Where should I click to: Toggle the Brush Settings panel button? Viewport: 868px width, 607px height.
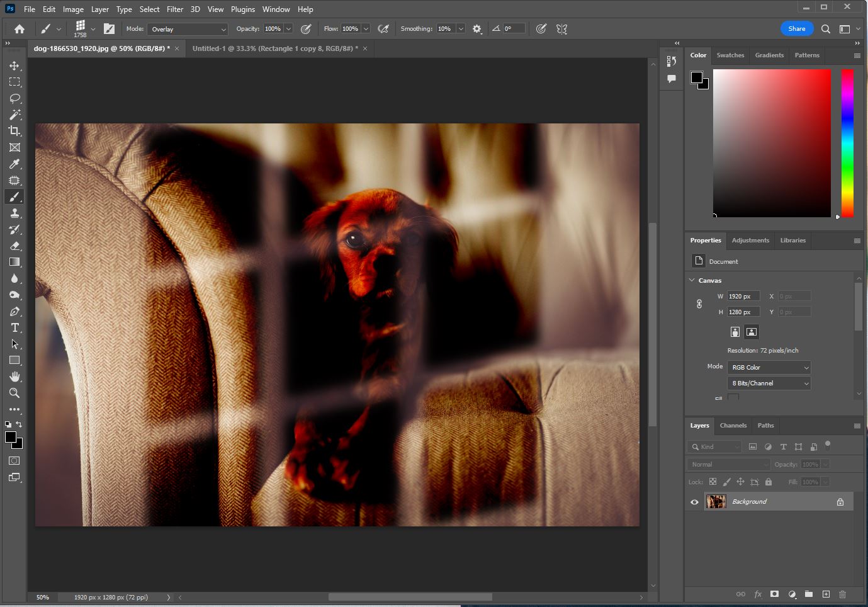point(109,29)
